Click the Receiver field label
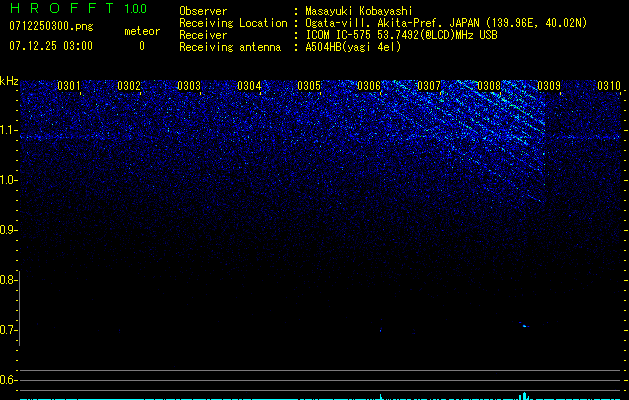This screenshot has width=629, height=400. click(x=203, y=35)
